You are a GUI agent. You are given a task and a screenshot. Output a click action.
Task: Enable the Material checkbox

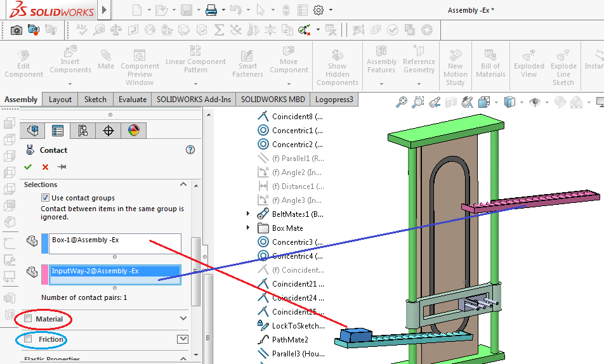(28, 318)
